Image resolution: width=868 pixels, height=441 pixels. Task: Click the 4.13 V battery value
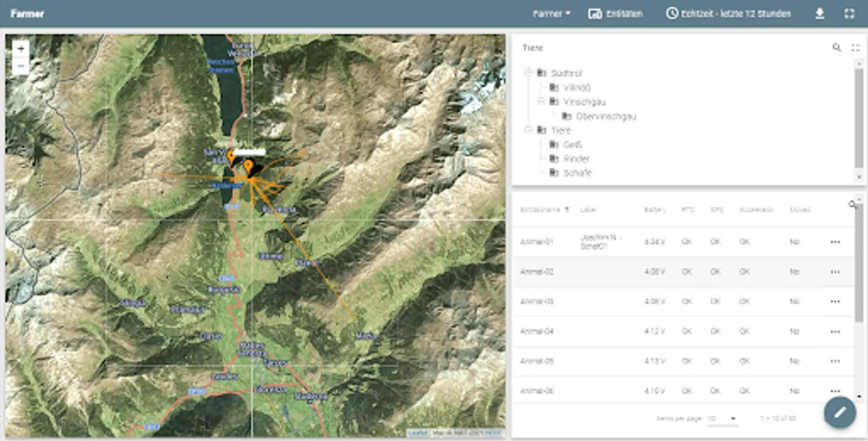click(655, 362)
